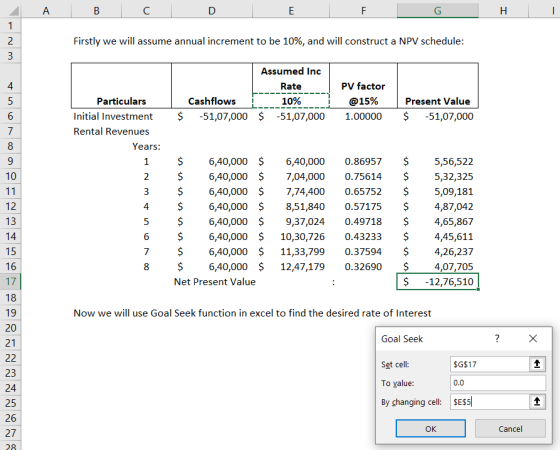Select the present value 4,07,705 cell
Image resolution: width=560 pixels, height=450 pixels.
[438, 266]
